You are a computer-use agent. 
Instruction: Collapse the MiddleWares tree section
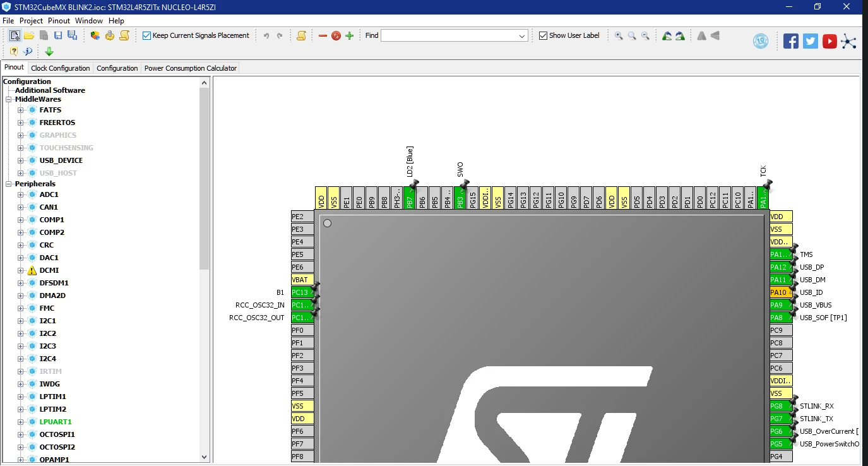tap(9, 99)
